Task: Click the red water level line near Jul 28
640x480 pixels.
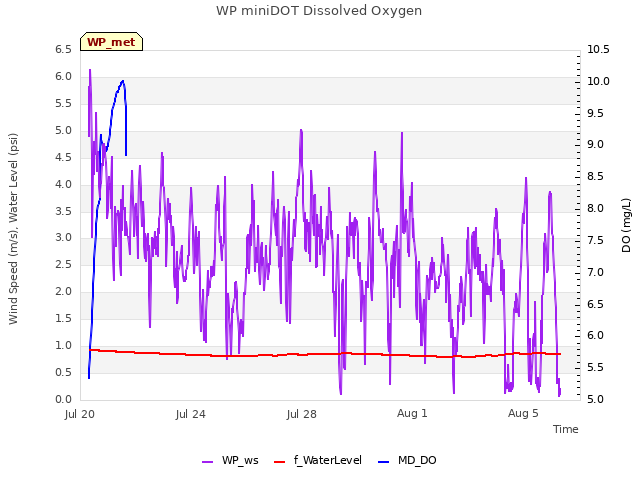Action: [x=302, y=354]
